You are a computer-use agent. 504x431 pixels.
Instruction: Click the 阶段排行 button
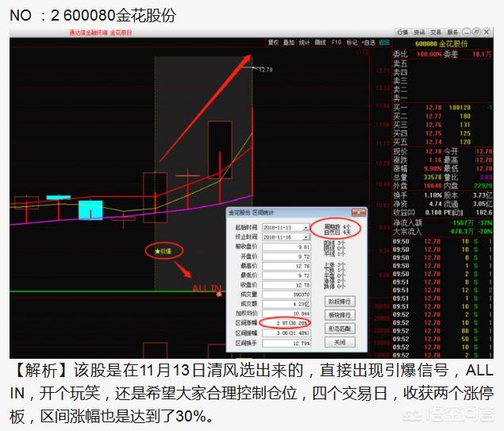[340, 302]
